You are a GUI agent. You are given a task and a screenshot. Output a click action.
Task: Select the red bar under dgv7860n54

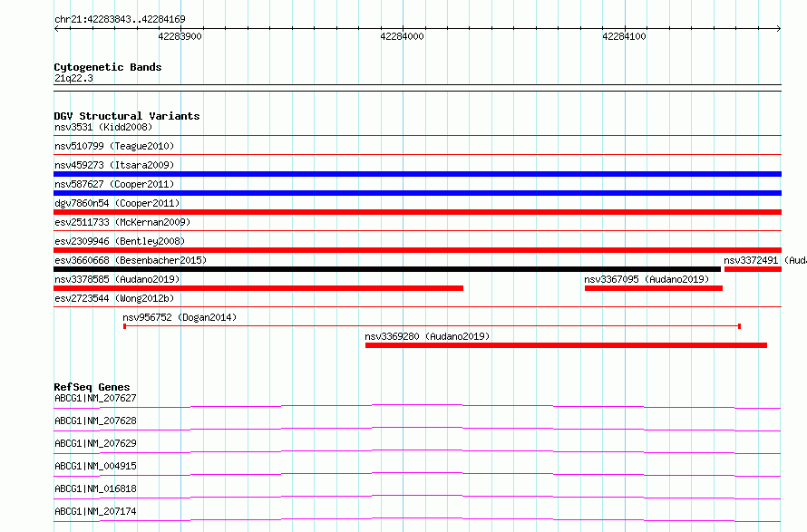pos(417,212)
